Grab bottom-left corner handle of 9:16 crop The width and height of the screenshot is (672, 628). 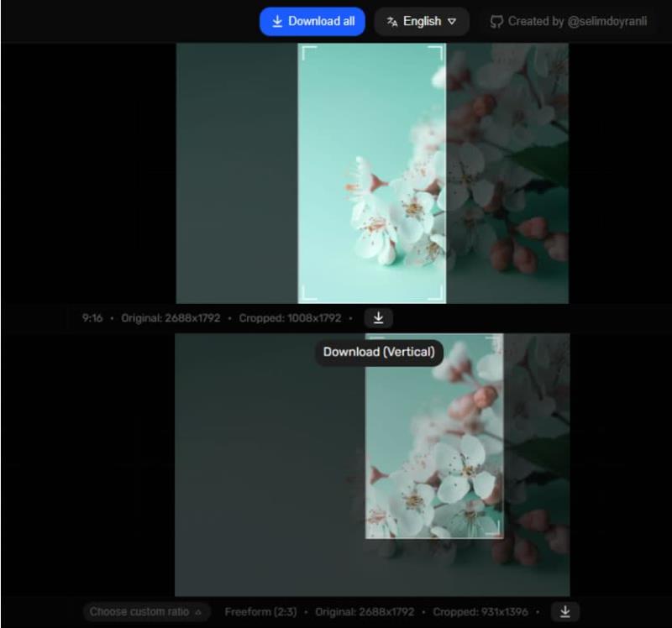click(309, 292)
